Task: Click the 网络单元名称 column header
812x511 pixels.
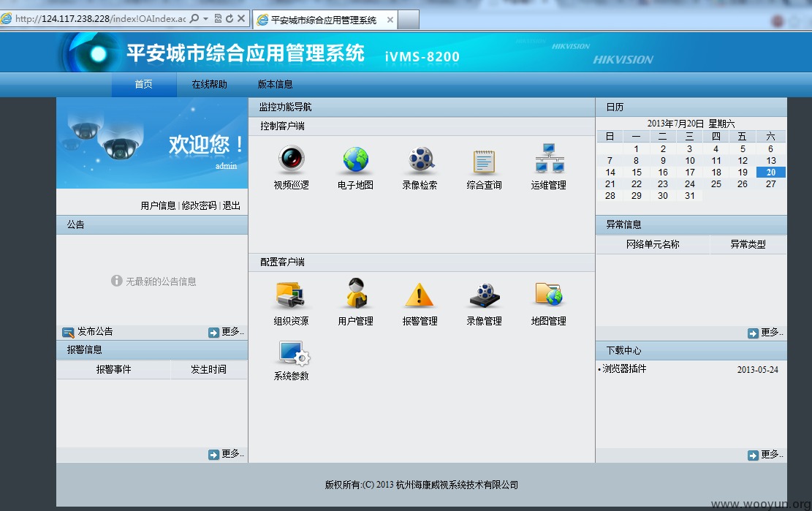Action: click(x=653, y=244)
